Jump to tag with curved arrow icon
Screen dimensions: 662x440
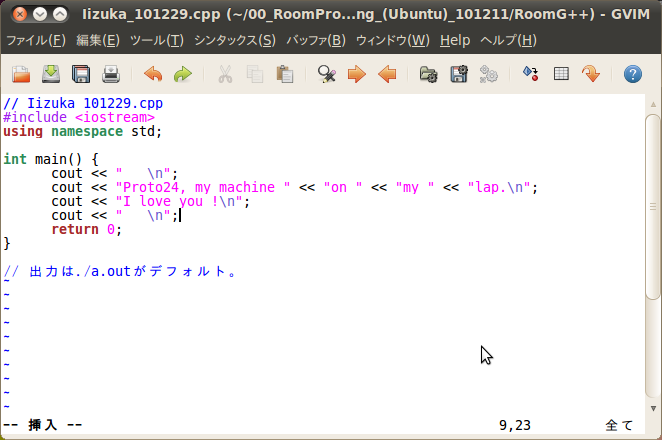pos(591,74)
